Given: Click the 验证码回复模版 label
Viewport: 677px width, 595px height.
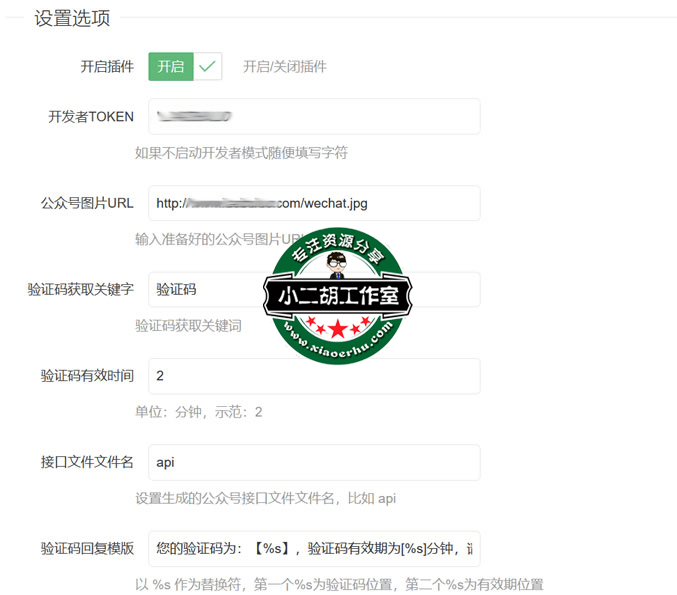Looking at the screenshot, I should pos(87,548).
